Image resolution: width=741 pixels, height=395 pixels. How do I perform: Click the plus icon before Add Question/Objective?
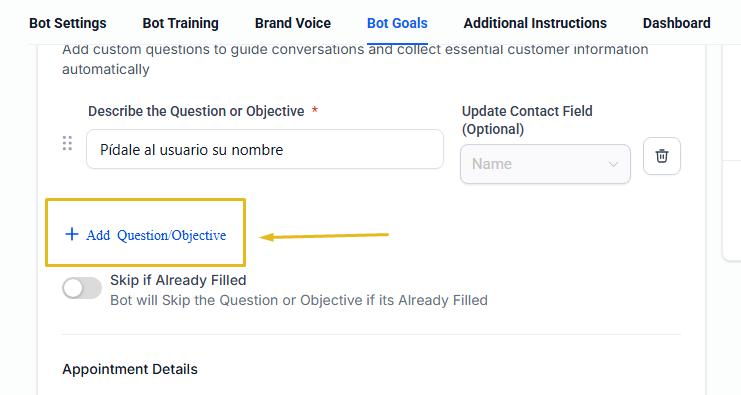click(x=72, y=234)
